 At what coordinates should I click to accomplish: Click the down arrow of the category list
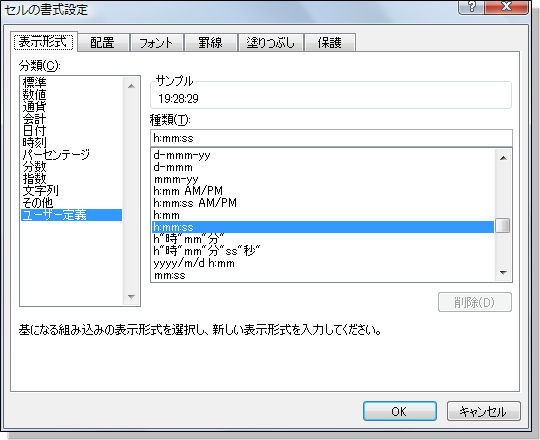131,296
